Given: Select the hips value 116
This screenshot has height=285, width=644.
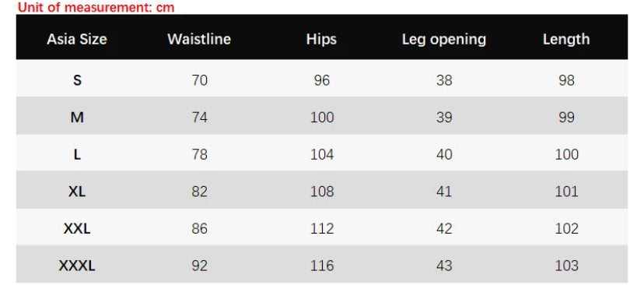Looking at the screenshot, I should click(x=322, y=266).
